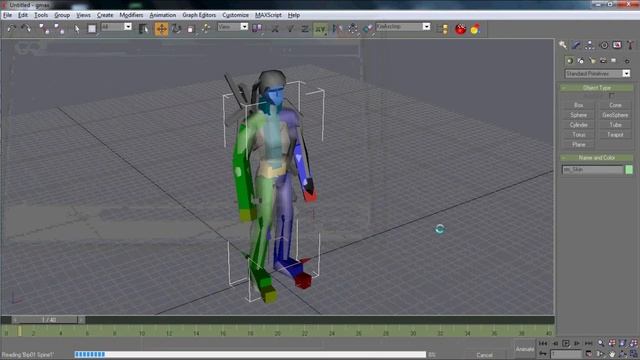Viewport: 640px width, 360px height.
Task: Switch to the Create command panel tab
Action: (x=563, y=45)
